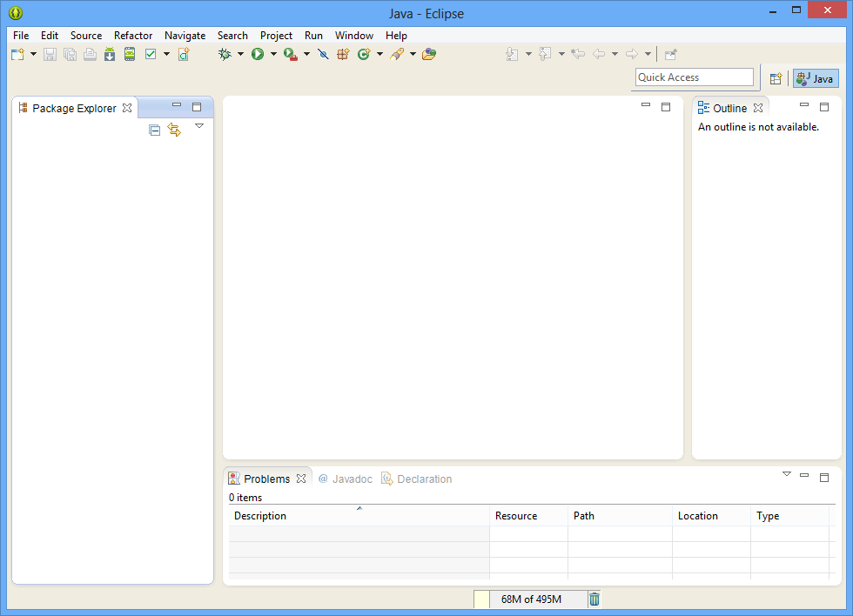Run garbage collection via trash icon

tap(594, 599)
